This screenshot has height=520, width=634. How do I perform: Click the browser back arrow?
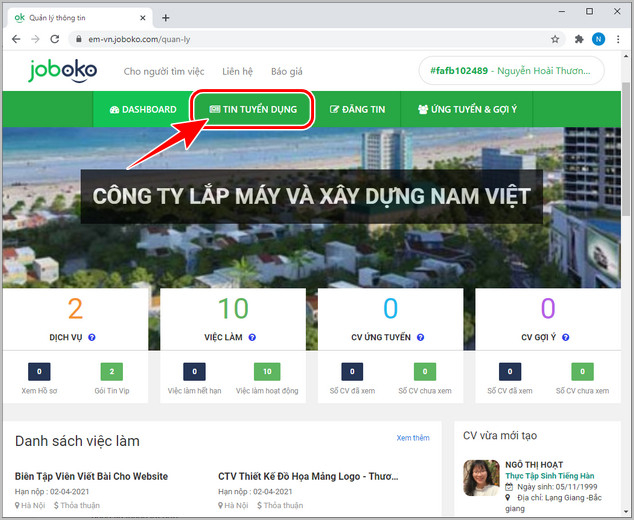click(x=16, y=39)
